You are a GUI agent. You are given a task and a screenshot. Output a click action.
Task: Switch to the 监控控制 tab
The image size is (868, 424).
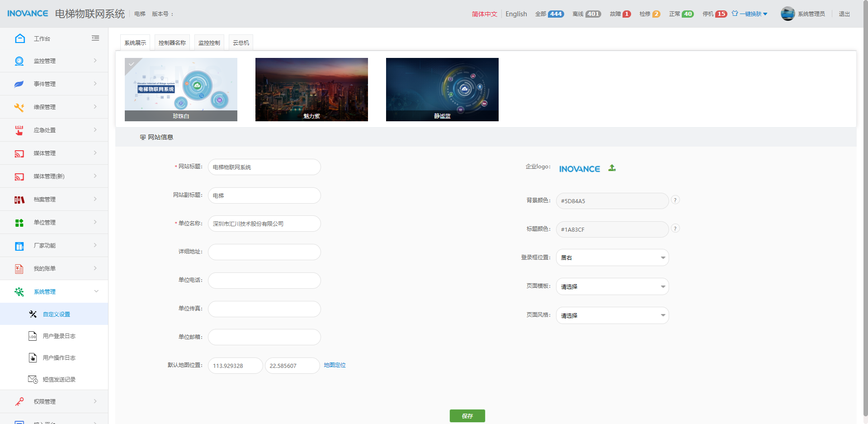pyautogui.click(x=209, y=43)
